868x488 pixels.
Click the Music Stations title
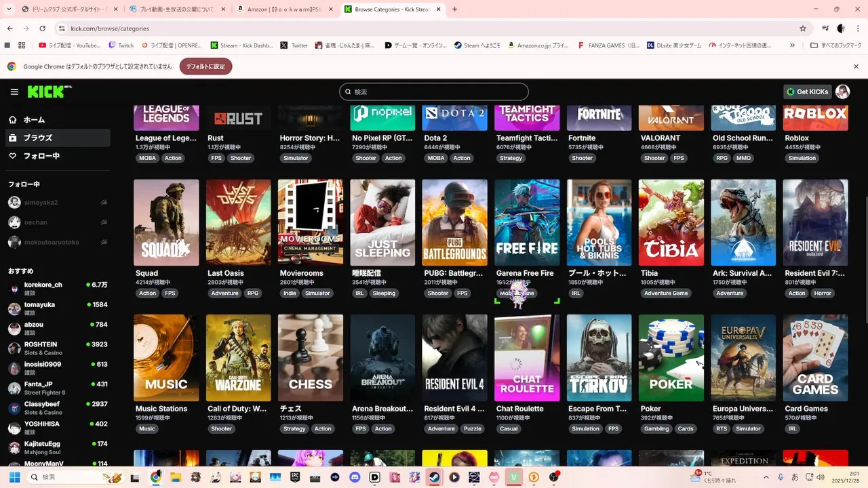pyautogui.click(x=161, y=409)
